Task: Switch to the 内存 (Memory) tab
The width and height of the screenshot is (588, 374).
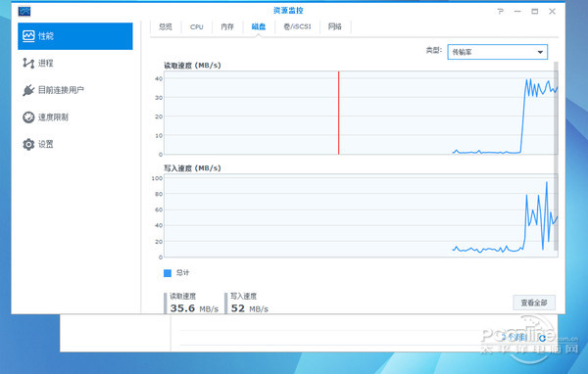Action: [227, 26]
